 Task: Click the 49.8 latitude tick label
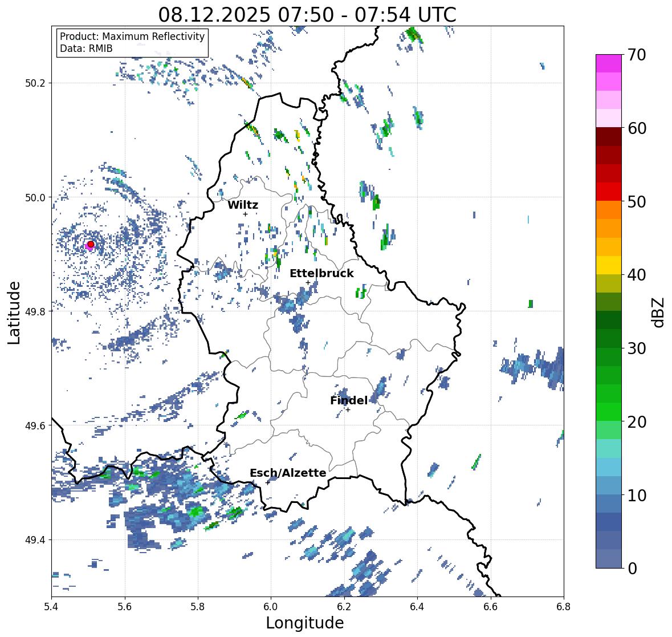click(x=36, y=311)
